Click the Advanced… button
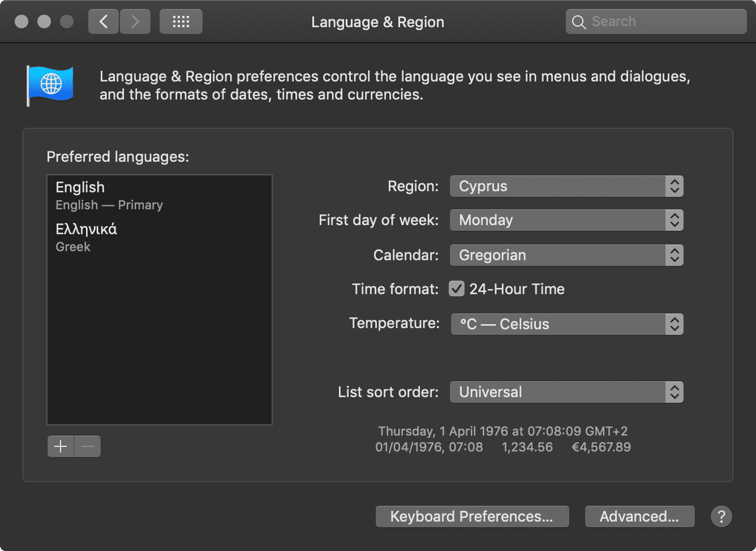Viewport: 756px width, 551px height. click(639, 516)
